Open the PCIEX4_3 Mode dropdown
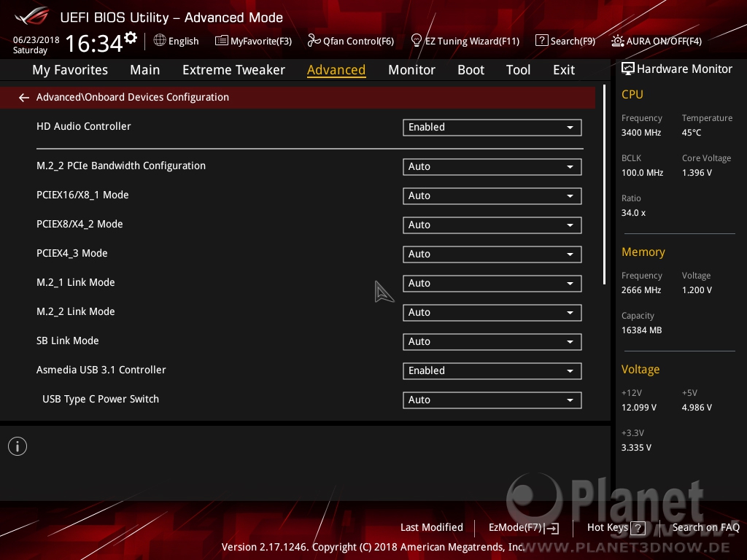This screenshot has width=747, height=560. [x=492, y=254]
